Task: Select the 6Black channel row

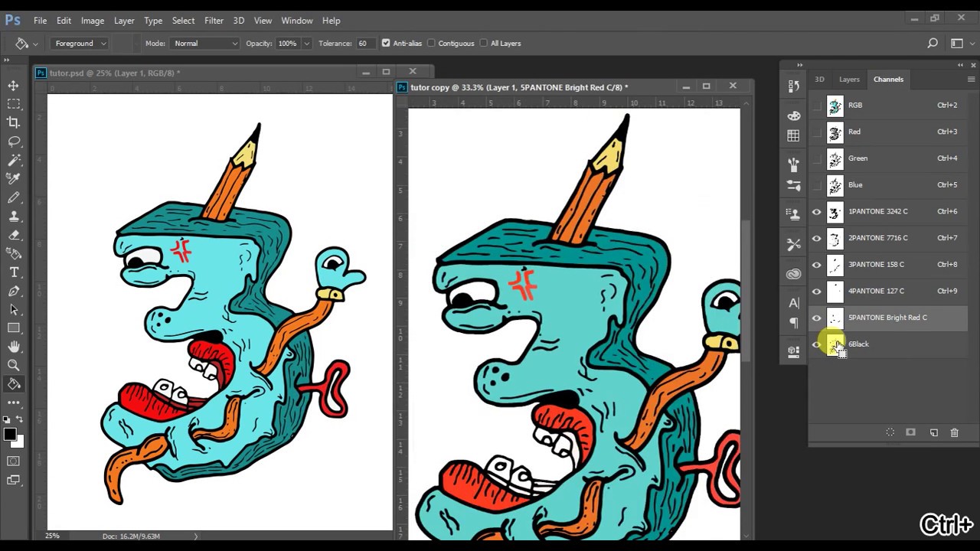Action: 888,344
